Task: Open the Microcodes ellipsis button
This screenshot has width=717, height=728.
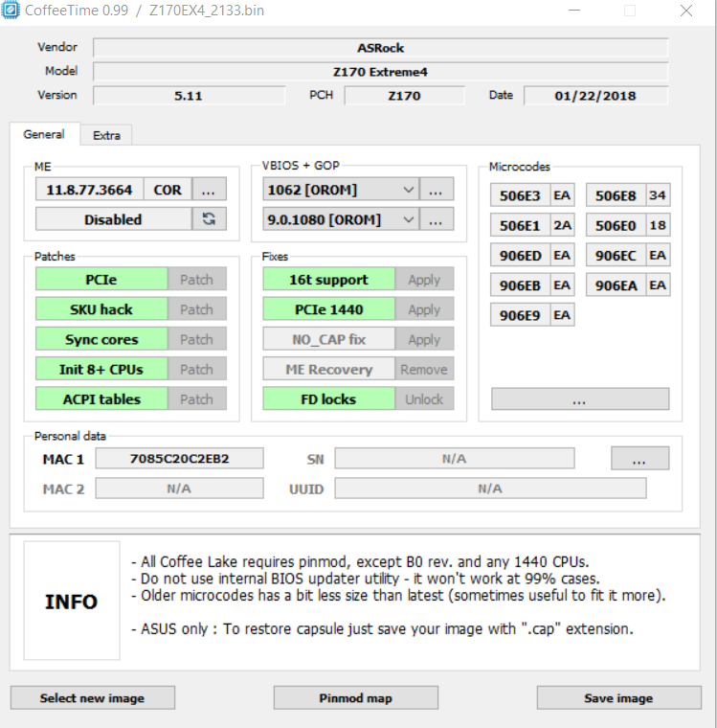Action: [x=580, y=399]
